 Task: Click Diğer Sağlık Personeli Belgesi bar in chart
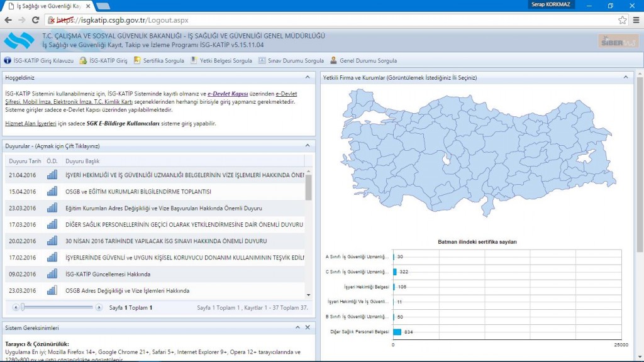(397, 332)
